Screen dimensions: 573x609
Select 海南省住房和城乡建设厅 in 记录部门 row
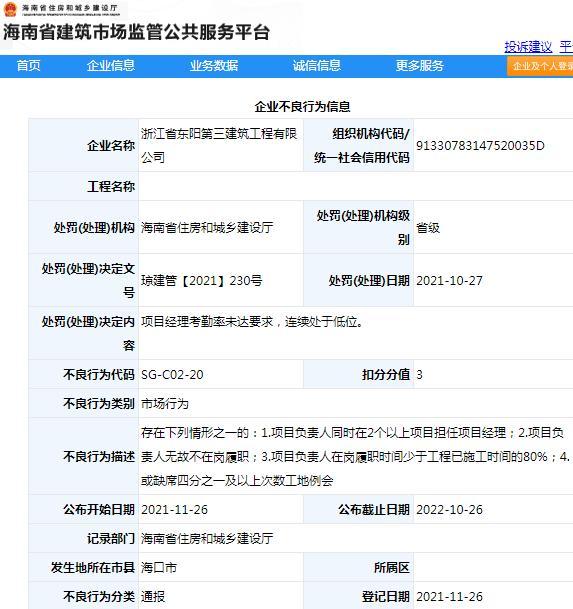207,538
